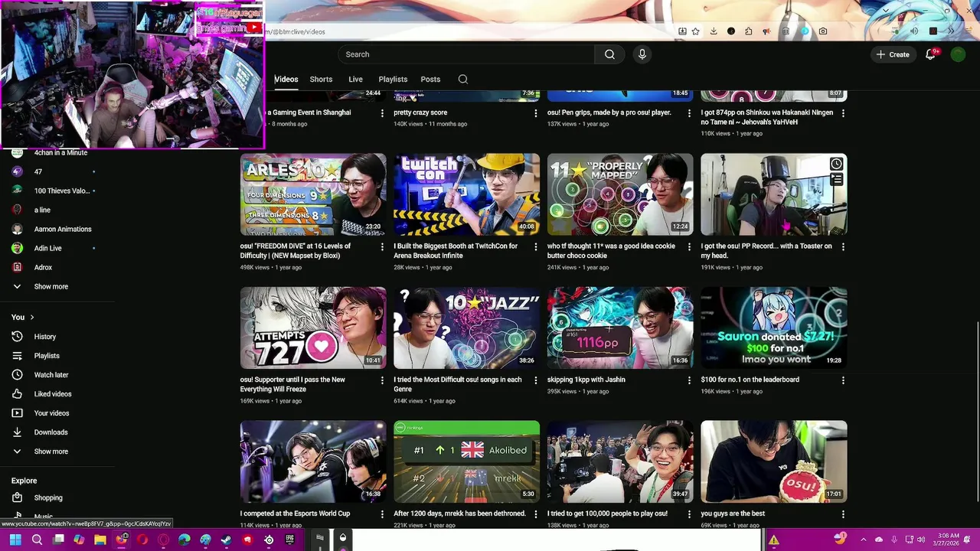Open Windows taskbar search
Viewport: 980px width, 551px height.
coord(37,540)
